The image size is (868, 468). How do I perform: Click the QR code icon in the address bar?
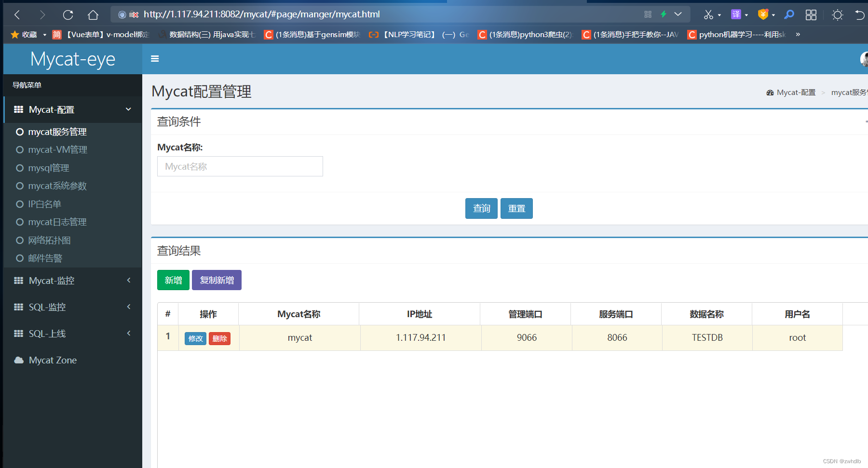[648, 14]
